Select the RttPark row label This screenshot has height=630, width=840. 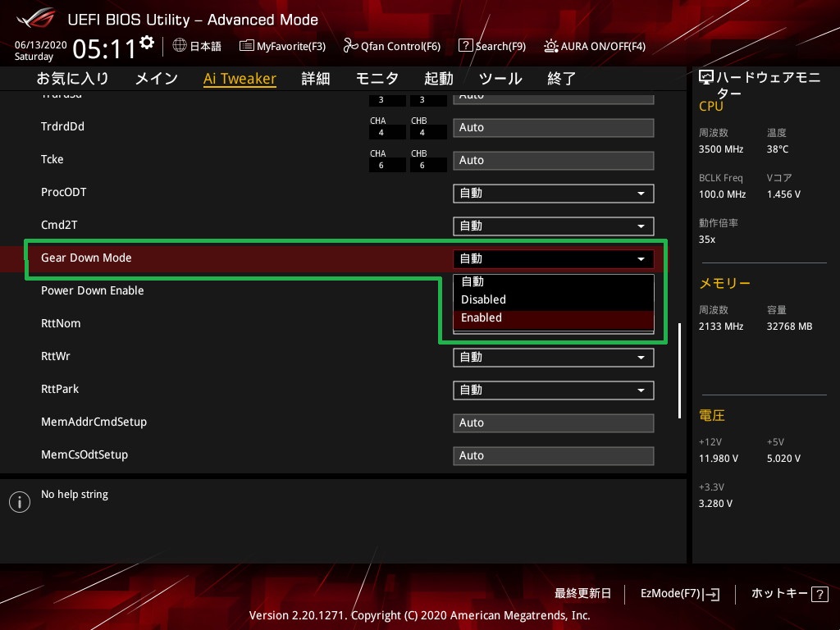(59, 389)
